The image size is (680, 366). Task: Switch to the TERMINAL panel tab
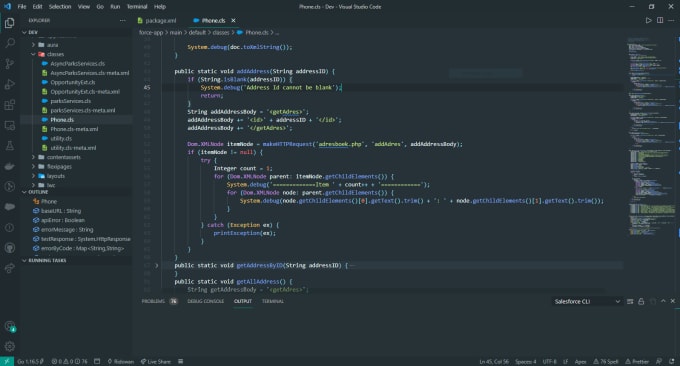tap(273, 301)
